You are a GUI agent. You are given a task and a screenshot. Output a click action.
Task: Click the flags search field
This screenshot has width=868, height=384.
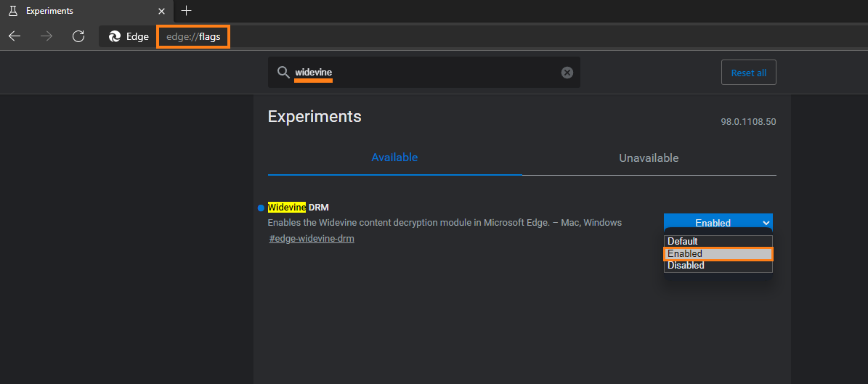424,72
